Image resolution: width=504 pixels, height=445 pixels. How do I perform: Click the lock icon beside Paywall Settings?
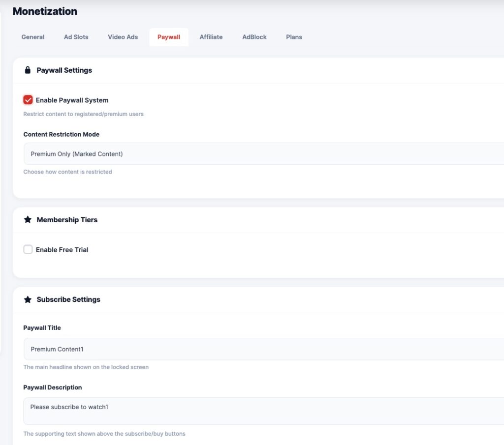coord(28,70)
